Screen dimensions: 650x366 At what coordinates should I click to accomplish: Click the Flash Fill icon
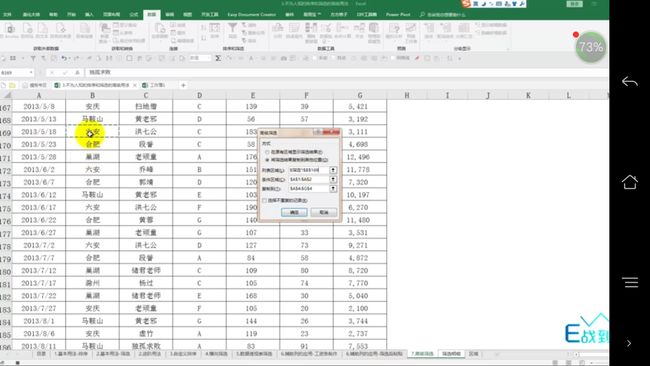(x=294, y=28)
